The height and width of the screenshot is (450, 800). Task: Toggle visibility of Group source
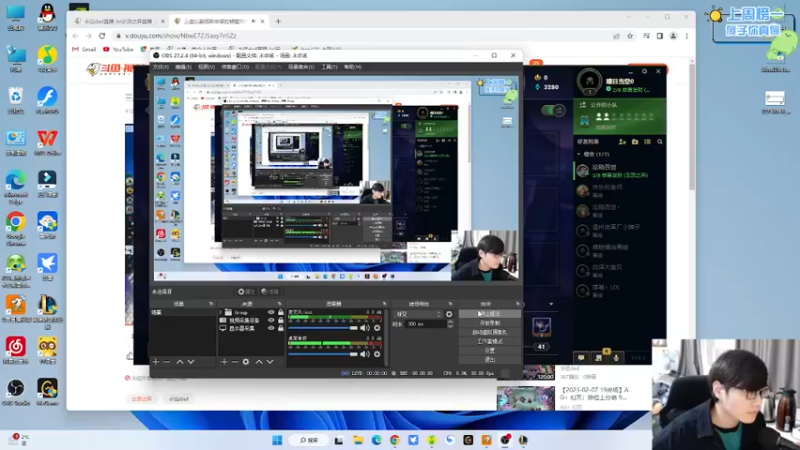pyautogui.click(x=271, y=312)
